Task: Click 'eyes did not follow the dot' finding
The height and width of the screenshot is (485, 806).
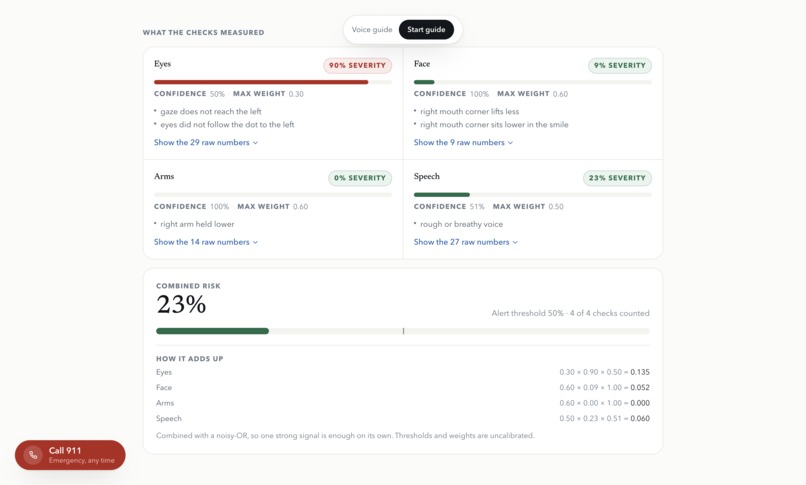Action: pyautogui.click(x=227, y=124)
